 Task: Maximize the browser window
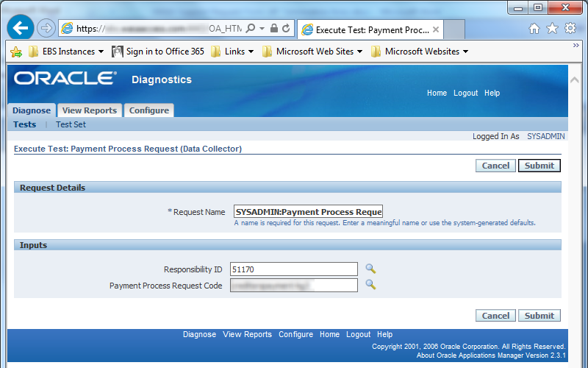[x=538, y=7]
